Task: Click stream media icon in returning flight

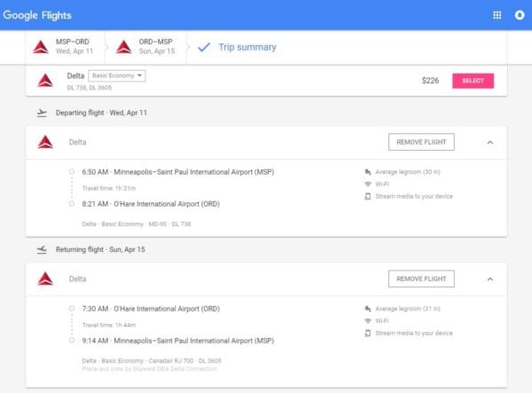Action: pos(368,334)
